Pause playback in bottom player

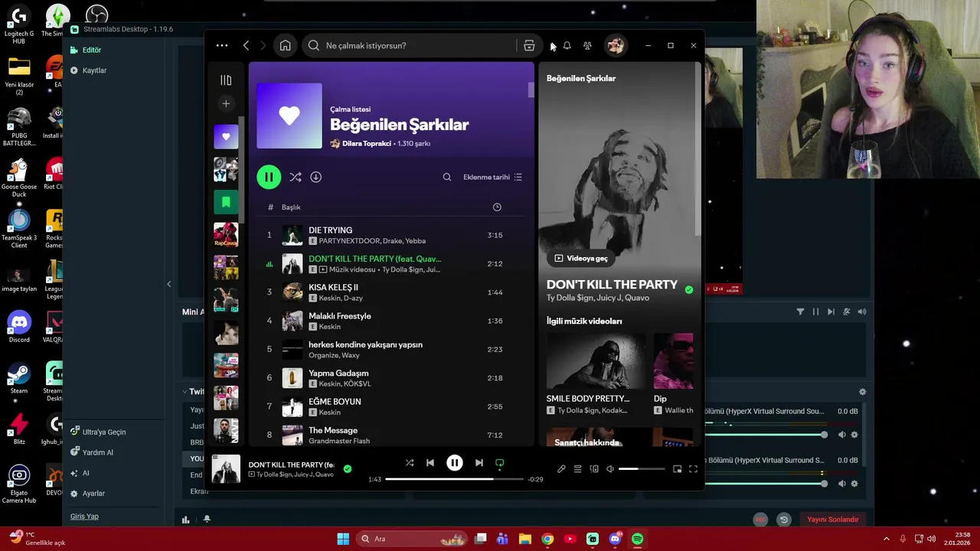pos(455,462)
